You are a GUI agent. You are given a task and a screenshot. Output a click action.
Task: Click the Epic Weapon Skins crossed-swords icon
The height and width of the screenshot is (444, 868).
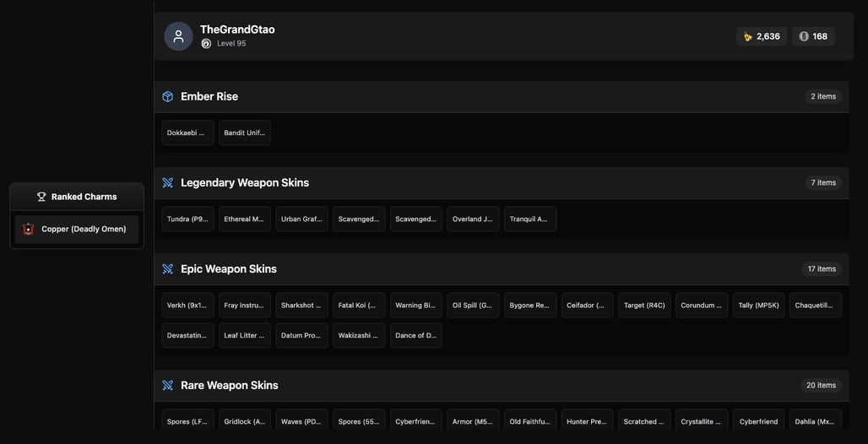coord(168,269)
